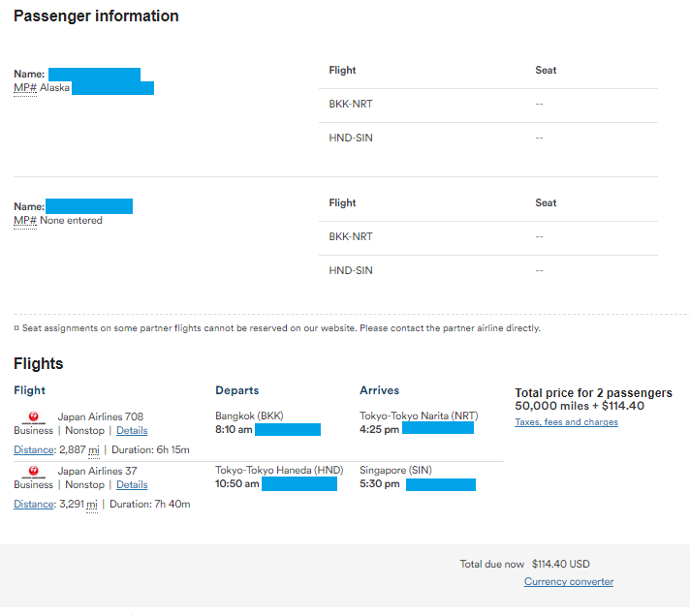Click 10:50 am departure time

tap(236, 483)
